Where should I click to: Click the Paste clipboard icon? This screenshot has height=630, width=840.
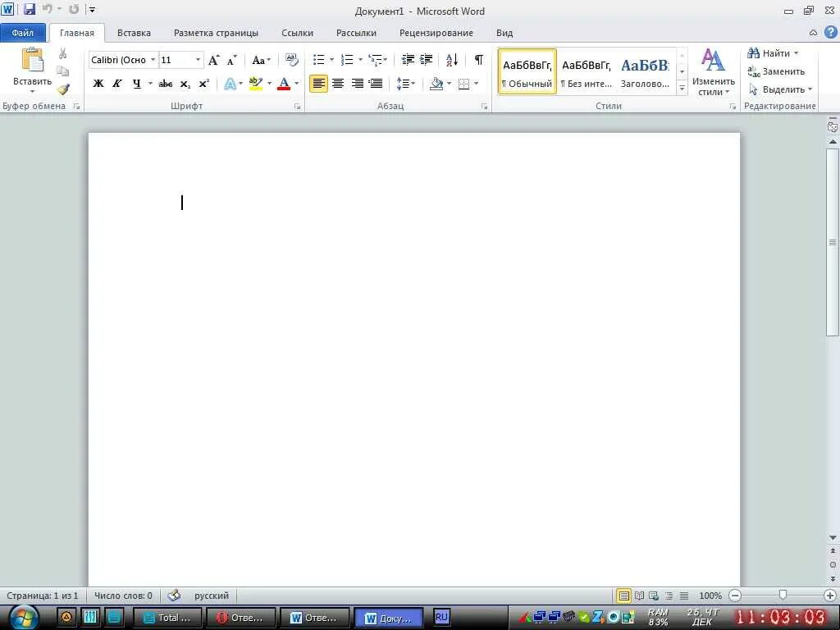tap(32, 61)
